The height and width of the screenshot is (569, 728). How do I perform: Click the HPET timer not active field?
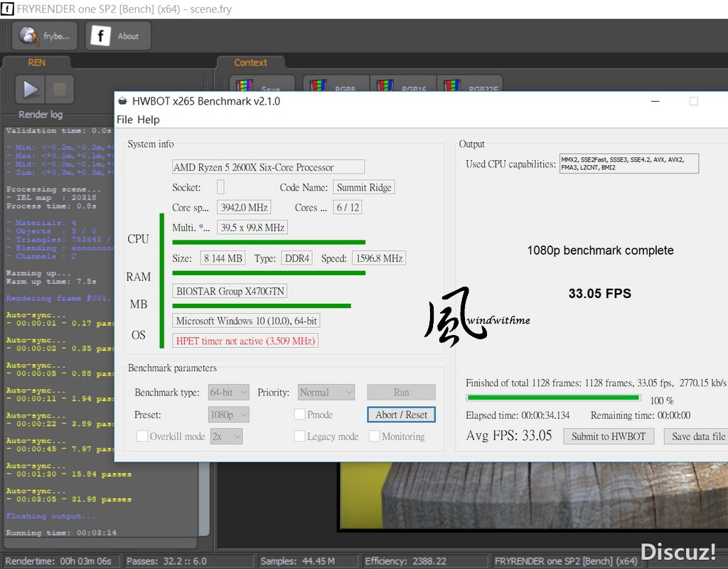coord(245,341)
